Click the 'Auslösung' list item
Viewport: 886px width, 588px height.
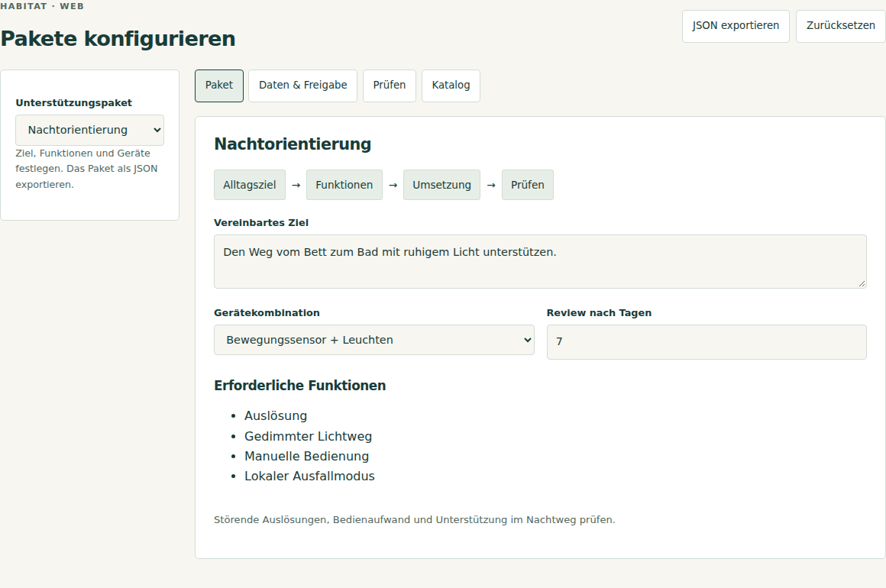click(x=276, y=416)
